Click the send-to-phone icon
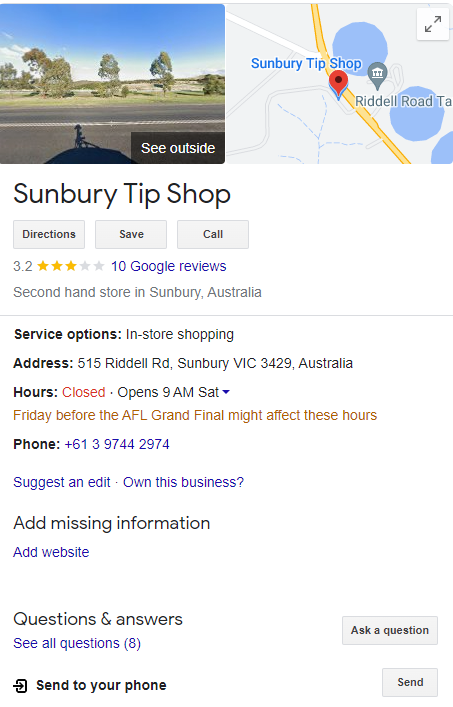This screenshot has width=453, height=707. [x=20, y=686]
